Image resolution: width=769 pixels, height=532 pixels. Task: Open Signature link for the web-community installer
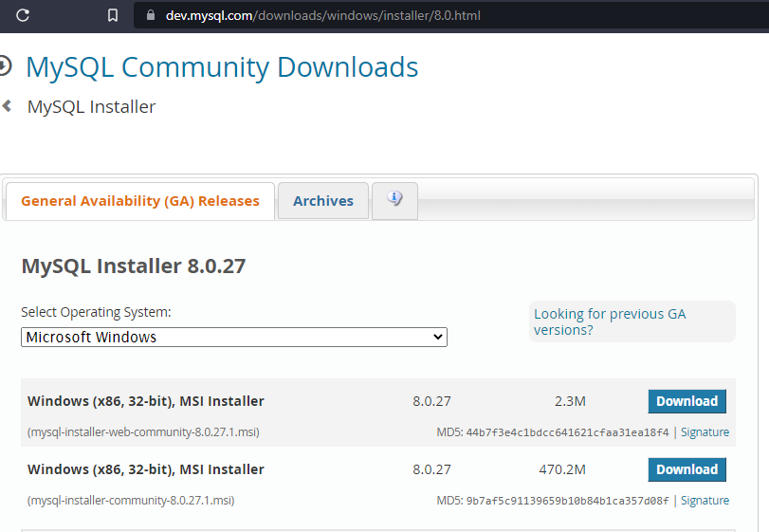(705, 432)
